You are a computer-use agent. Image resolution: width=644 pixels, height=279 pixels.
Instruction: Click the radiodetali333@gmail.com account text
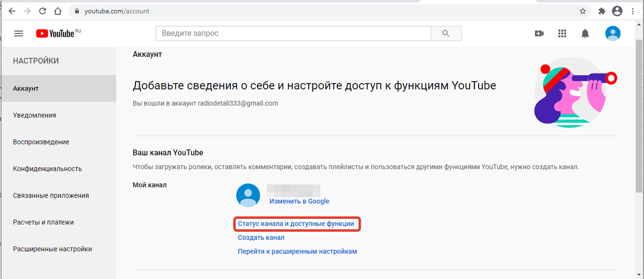point(238,104)
